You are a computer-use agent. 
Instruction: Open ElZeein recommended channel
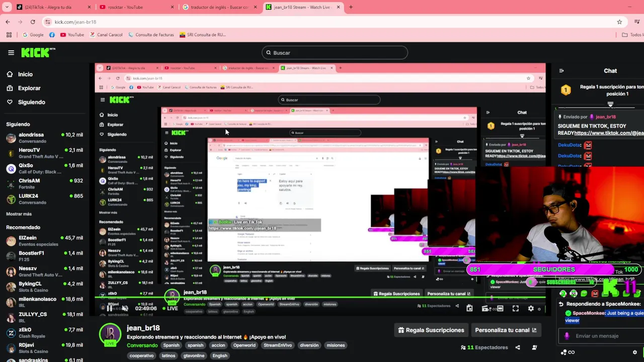(44, 241)
